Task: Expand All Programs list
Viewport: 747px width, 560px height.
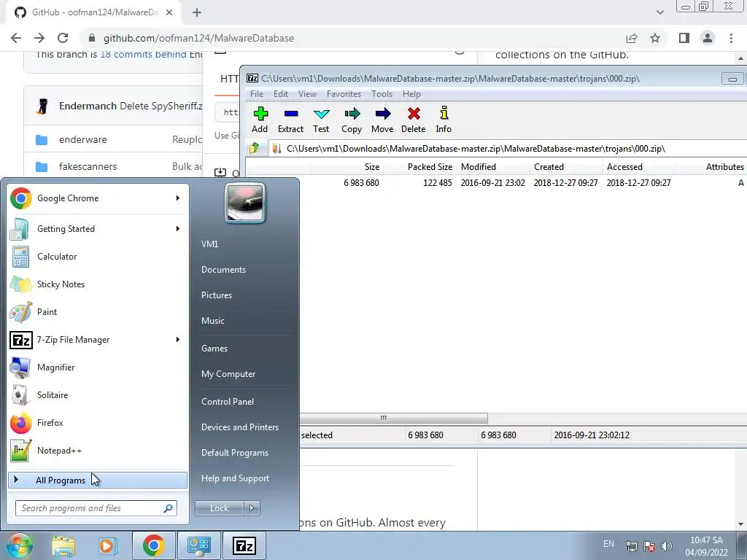Action: 98,480
